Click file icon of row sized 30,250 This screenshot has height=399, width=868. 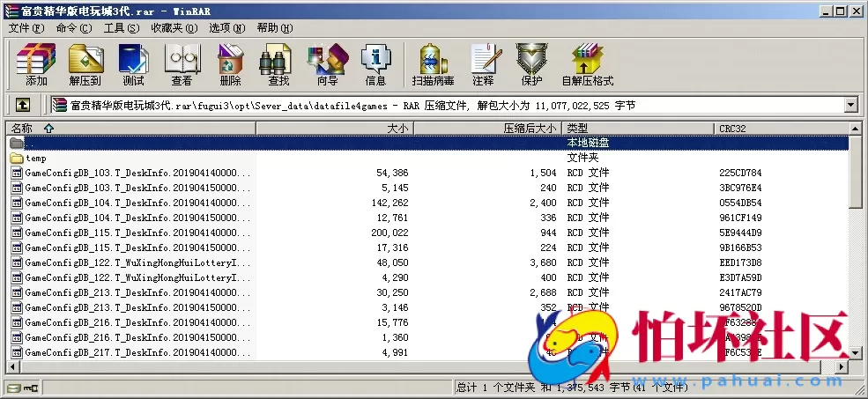17,292
